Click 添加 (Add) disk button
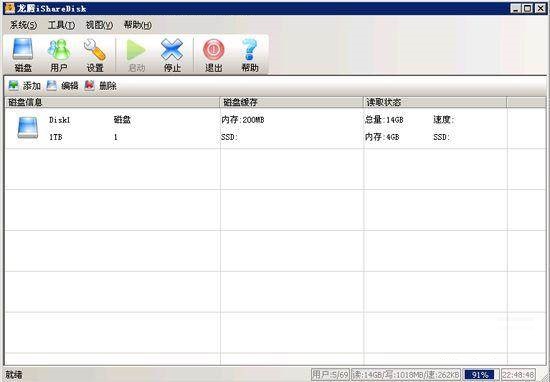 click(25, 86)
